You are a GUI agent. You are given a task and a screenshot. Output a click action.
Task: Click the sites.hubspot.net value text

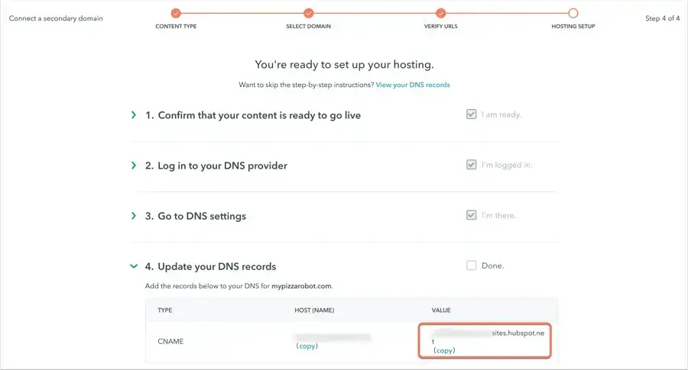518,333
